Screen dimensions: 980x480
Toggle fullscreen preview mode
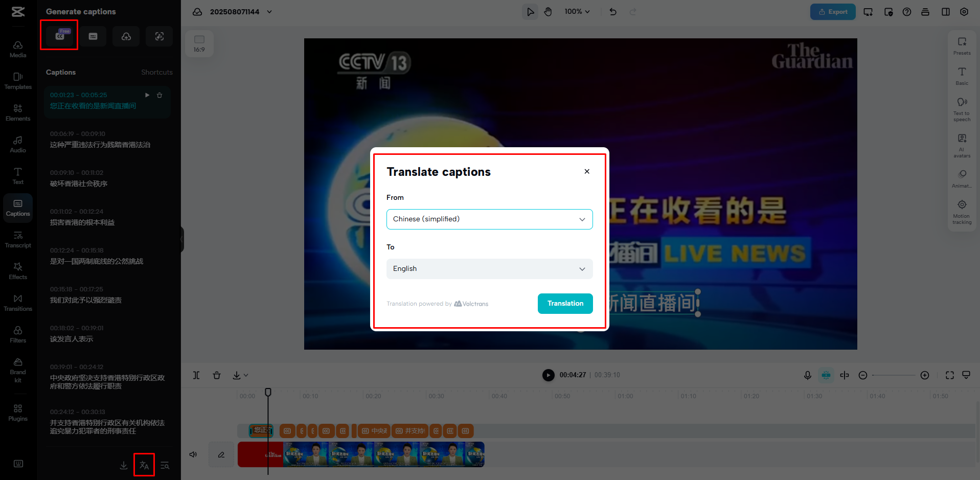[x=949, y=375]
